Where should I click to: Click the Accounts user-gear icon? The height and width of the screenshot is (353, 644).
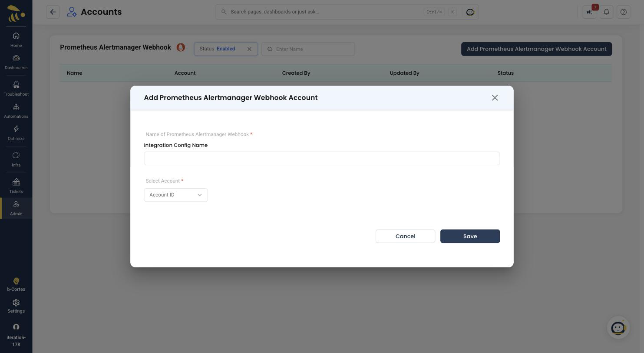tap(72, 12)
